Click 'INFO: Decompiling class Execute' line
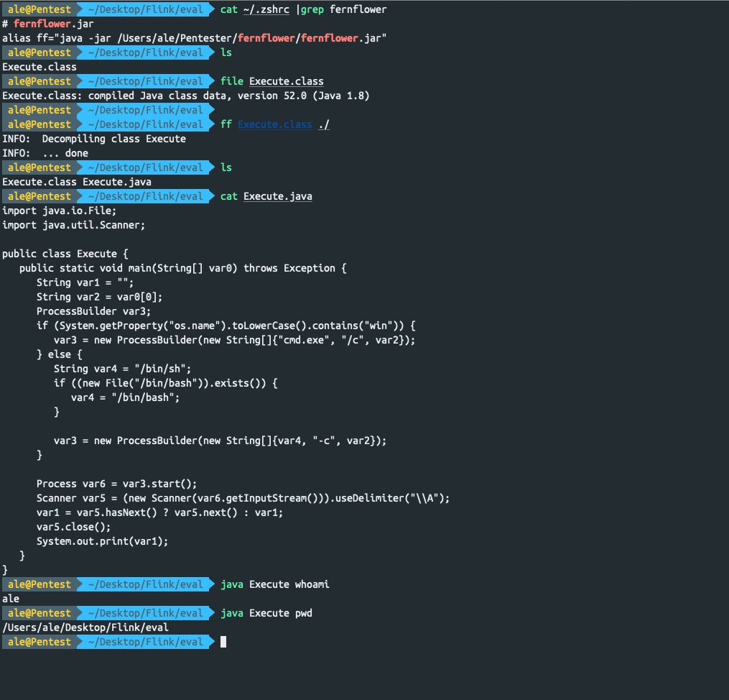This screenshot has width=729, height=700. click(x=94, y=139)
